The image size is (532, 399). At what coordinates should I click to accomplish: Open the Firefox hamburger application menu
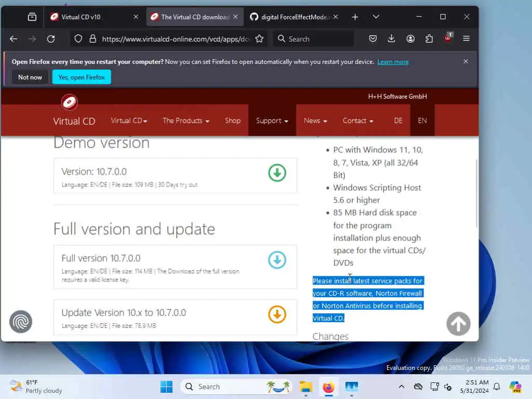(x=466, y=38)
